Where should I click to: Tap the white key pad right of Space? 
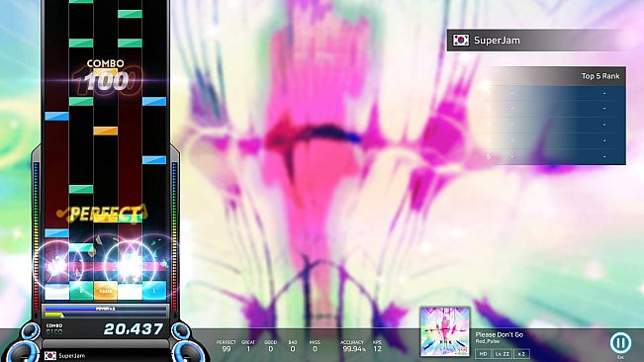pyautogui.click(x=130, y=292)
